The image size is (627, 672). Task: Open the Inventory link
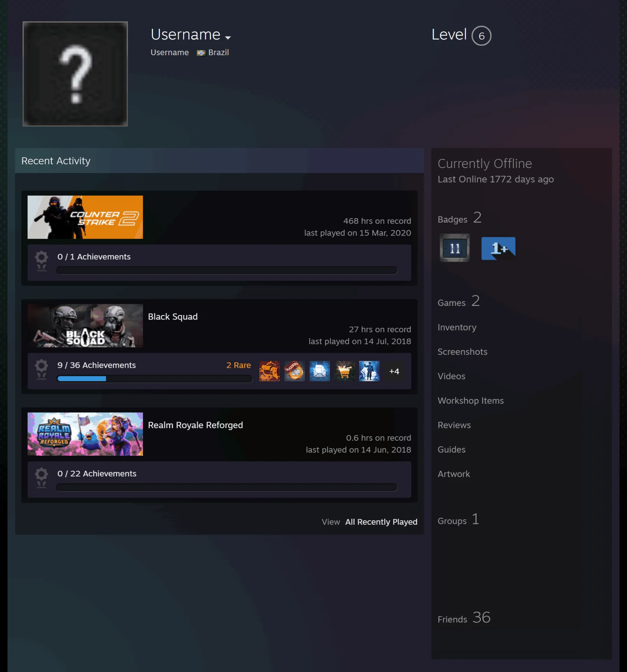[457, 327]
